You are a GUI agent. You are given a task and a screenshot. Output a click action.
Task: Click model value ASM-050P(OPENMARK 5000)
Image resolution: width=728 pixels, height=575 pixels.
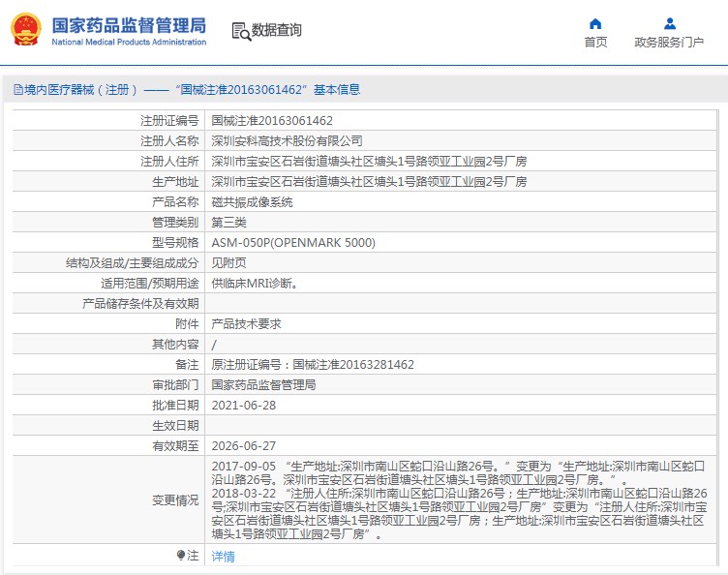click(293, 243)
